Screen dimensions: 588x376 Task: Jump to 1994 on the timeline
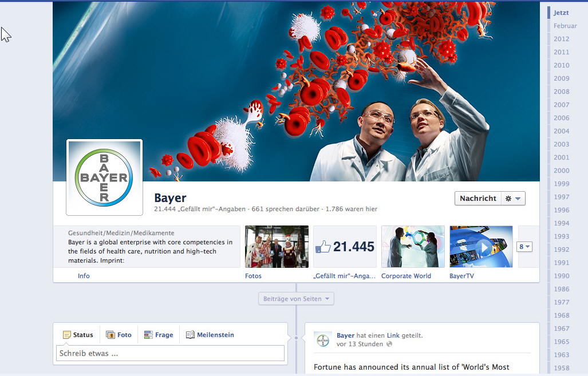tap(561, 223)
